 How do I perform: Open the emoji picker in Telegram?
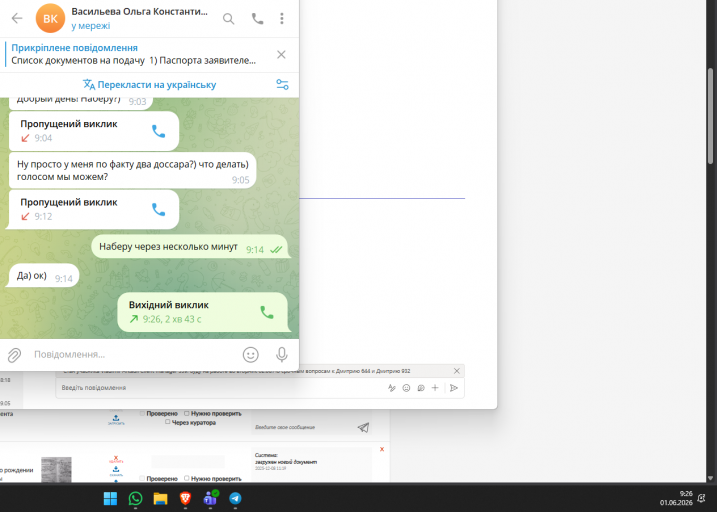[x=251, y=355]
